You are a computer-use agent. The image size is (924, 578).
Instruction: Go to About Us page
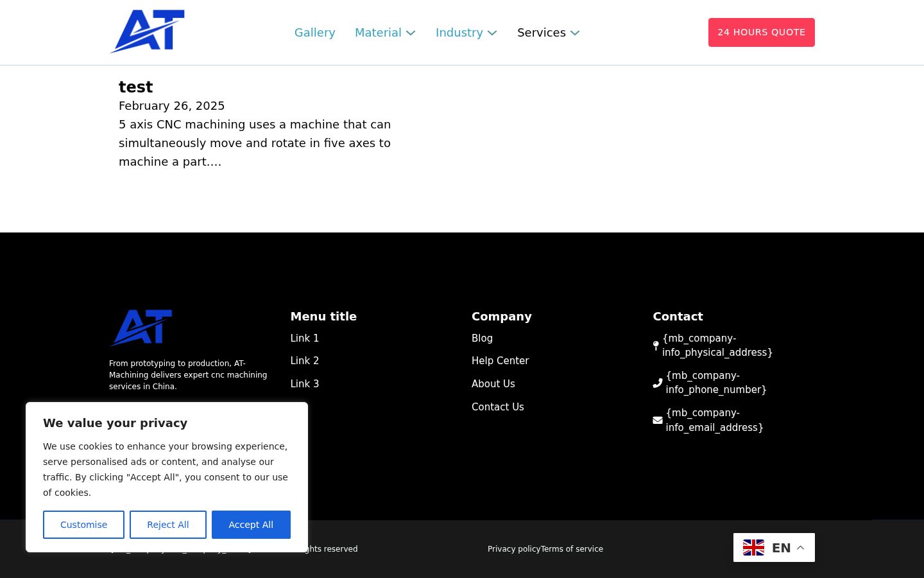tap(493, 384)
